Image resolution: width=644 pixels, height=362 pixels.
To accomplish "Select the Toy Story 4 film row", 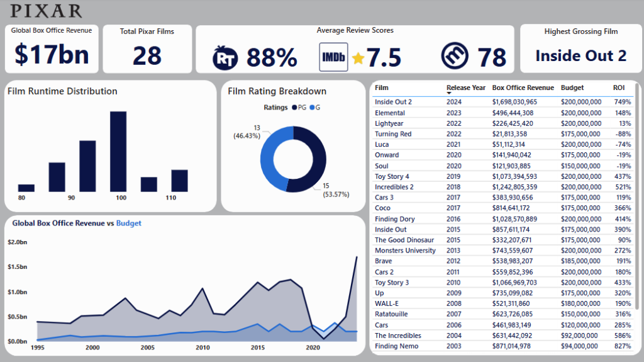I will point(502,176).
